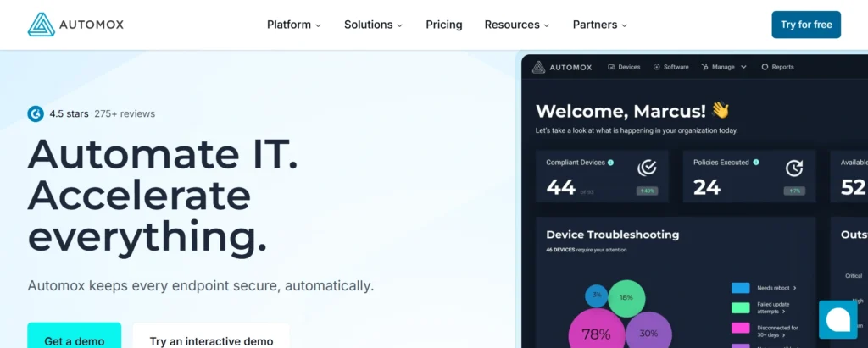This screenshot has width=868, height=348.
Task: Click "46 DEVICES require your attention"
Action: coord(587,250)
